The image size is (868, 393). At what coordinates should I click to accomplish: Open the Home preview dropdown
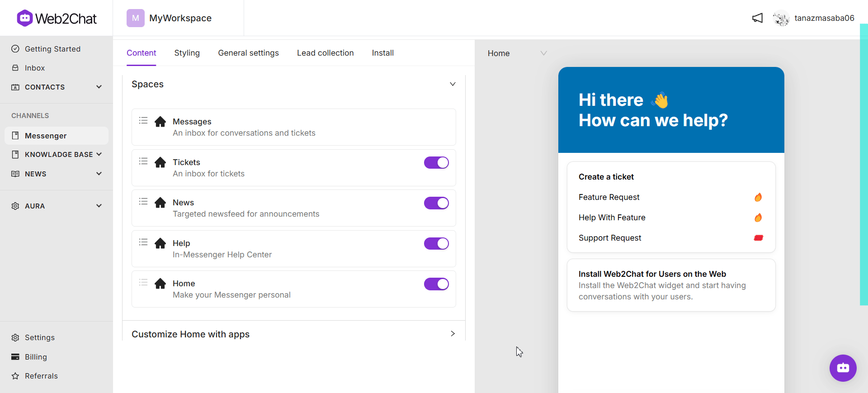click(x=517, y=53)
